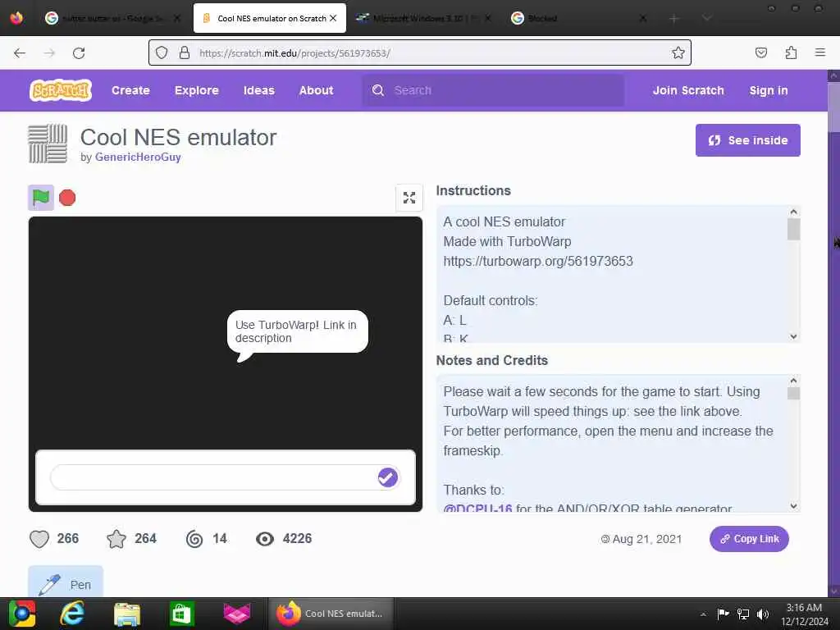Click Sign in
This screenshot has height=630, width=840.
pyautogui.click(x=768, y=90)
